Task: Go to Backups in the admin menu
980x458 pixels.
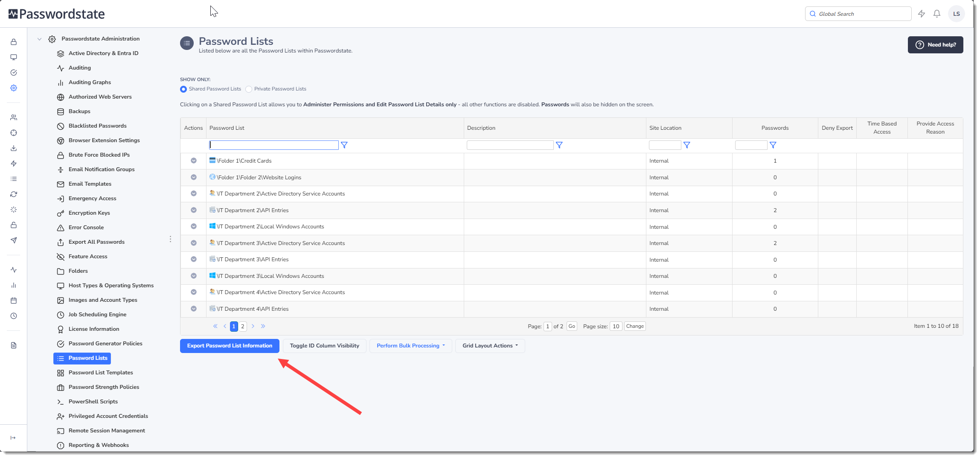Action: tap(79, 111)
